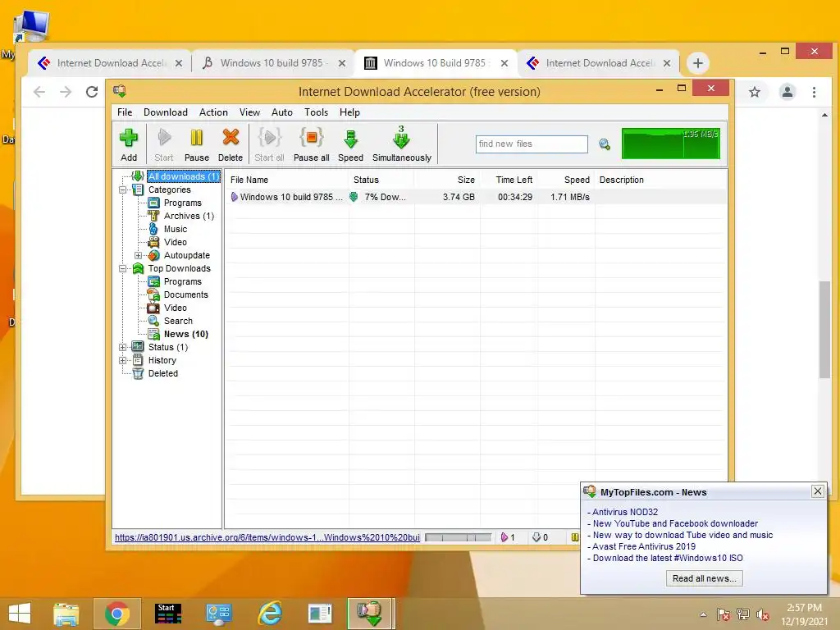Click Chrome bookmark star icon
Screen dimensions: 840x630
755,92
